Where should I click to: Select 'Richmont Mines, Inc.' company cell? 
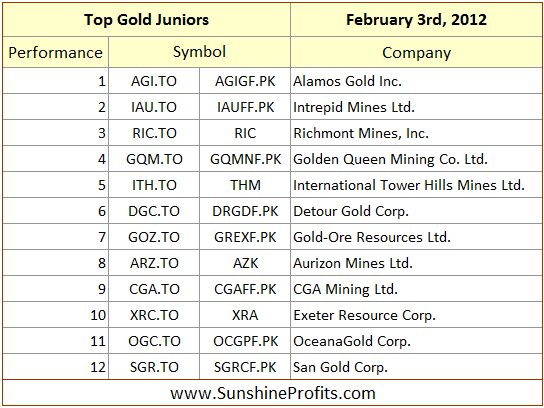click(416, 133)
